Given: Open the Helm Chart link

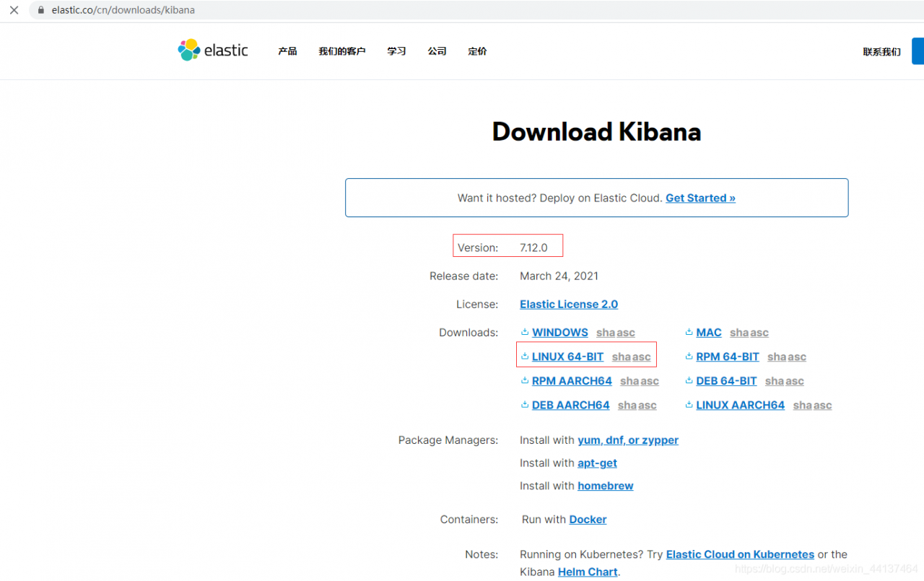Looking at the screenshot, I should (x=588, y=572).
